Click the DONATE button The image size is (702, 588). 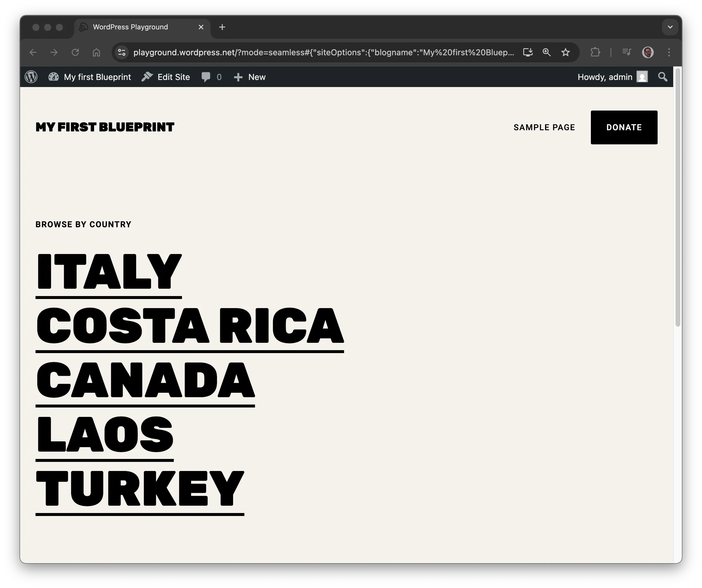624,127
